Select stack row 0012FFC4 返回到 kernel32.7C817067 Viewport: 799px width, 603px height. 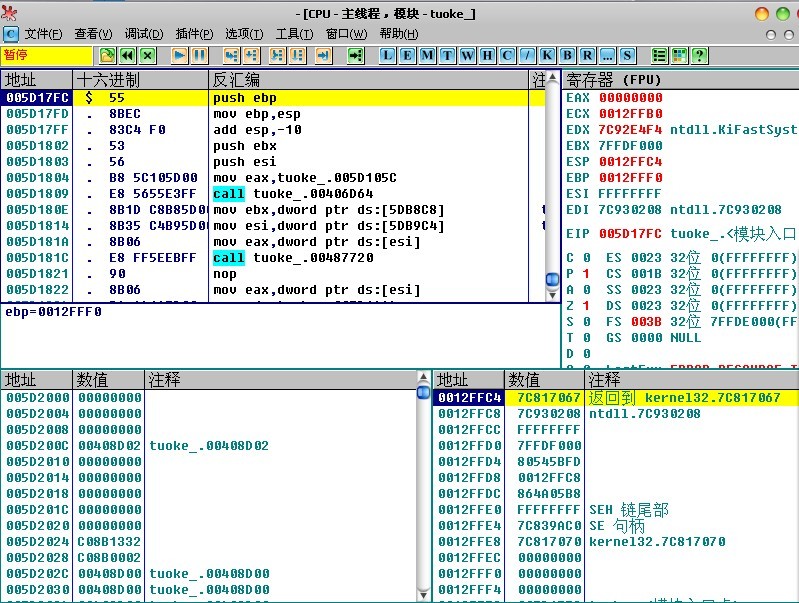(x=616, y=398)
